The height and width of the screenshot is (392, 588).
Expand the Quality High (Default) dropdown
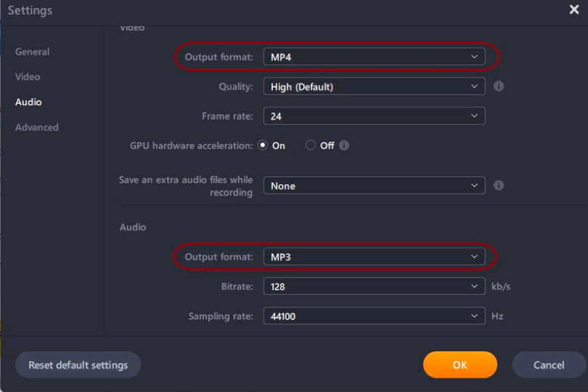374,86
